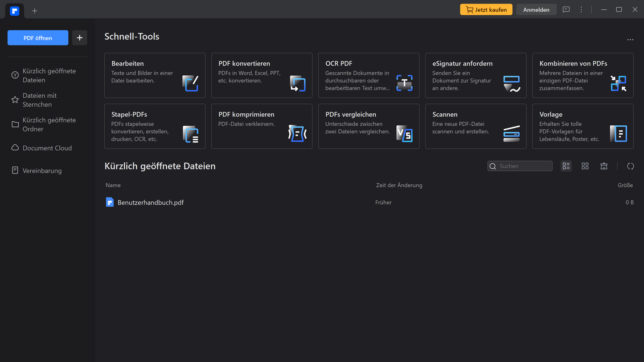Click the Jetzt kaufen button
644x362 pixels.
coord(486,9)
